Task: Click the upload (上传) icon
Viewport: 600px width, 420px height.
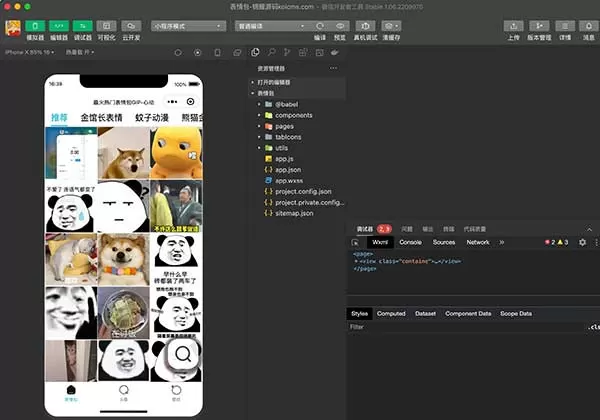Action: pyautogui.click(x=513, y=26)
